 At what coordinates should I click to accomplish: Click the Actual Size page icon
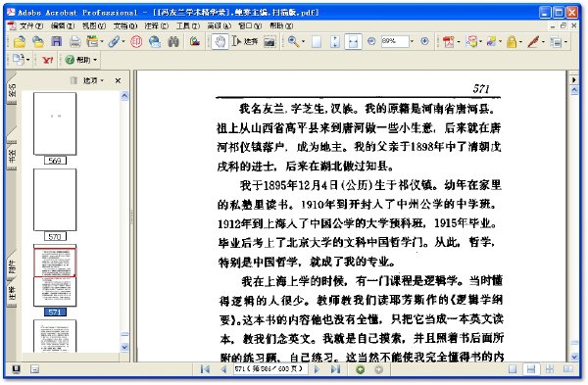[317, 41]
